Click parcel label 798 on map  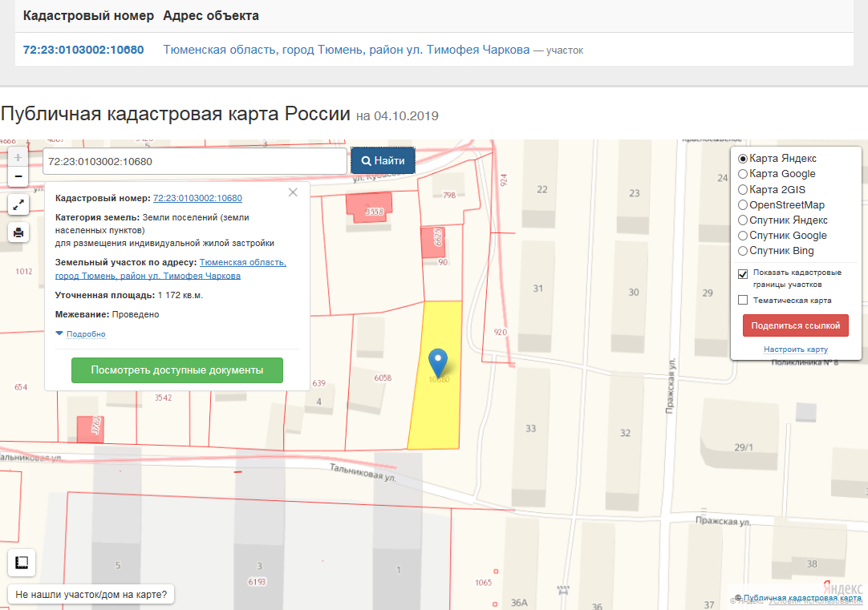click(449, 196)
